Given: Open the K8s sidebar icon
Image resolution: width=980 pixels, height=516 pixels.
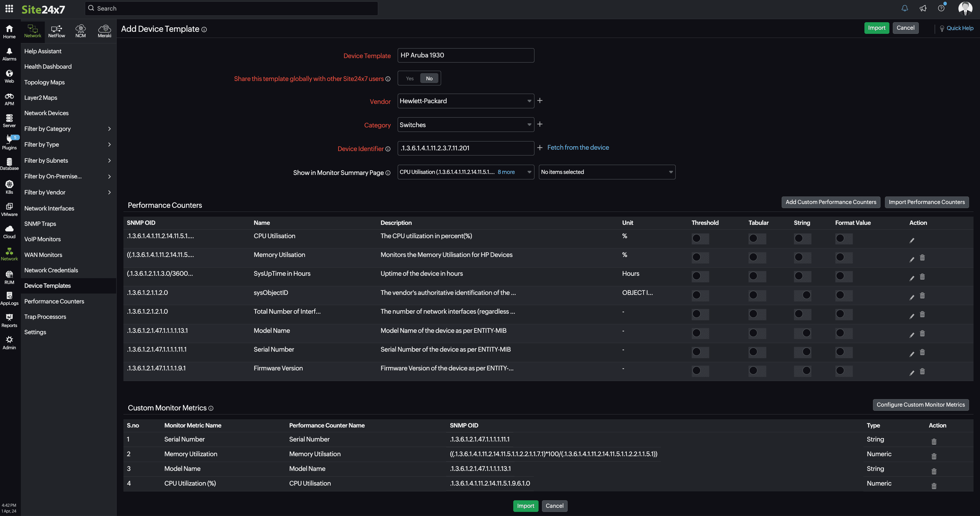Looking at the screenshot, I should coord(9,187).
